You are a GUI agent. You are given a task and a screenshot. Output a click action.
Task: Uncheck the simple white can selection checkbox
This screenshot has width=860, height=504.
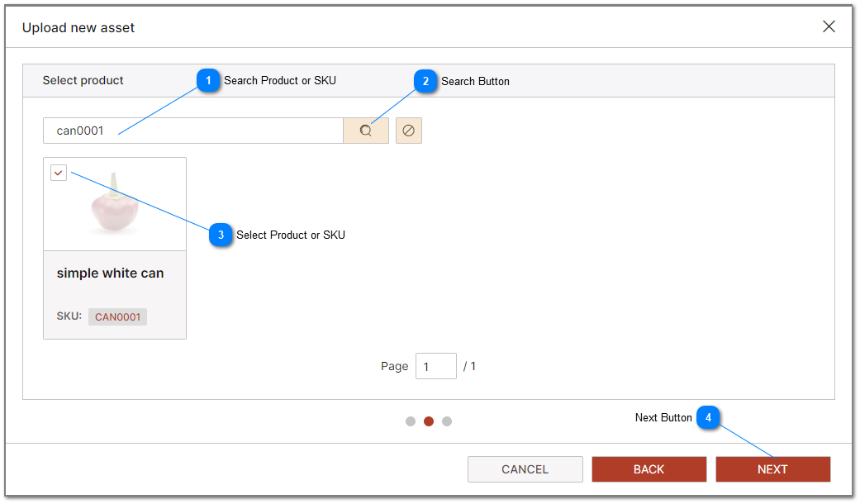[58, 172]
